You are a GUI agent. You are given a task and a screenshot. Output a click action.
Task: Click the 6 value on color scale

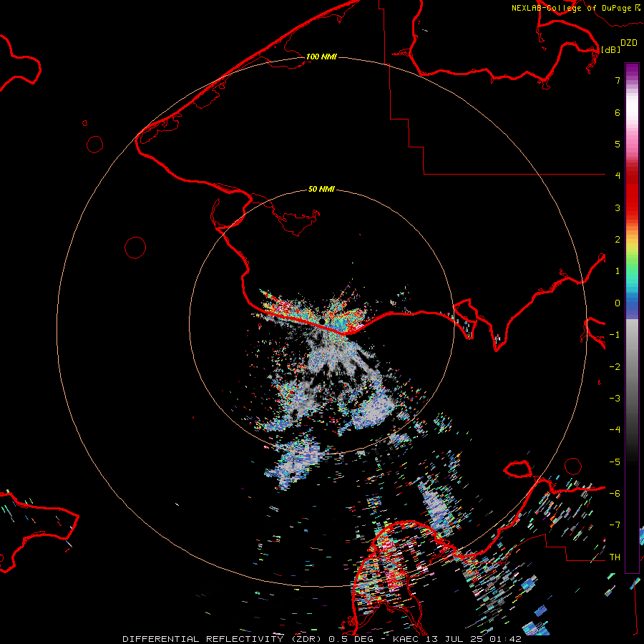618,112
